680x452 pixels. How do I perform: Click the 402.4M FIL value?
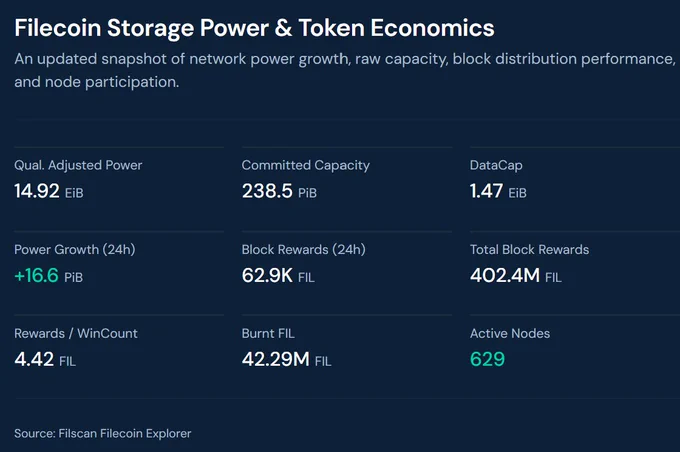point(516,275)
